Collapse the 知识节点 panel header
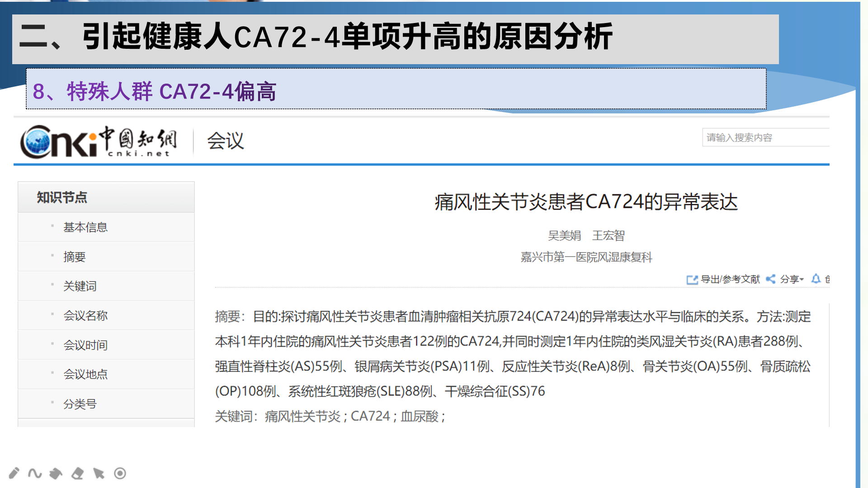Viewport: 868px width, 488px height. [61, 197]
